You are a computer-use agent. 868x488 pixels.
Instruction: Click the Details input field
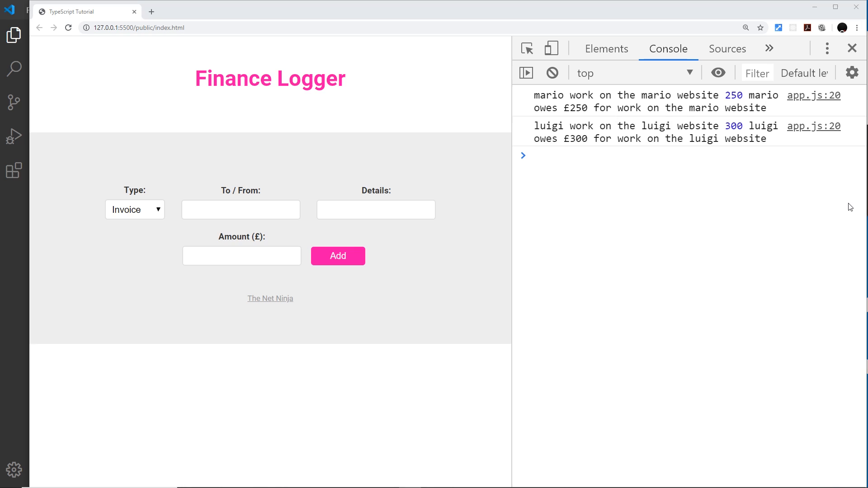(376, 210)
